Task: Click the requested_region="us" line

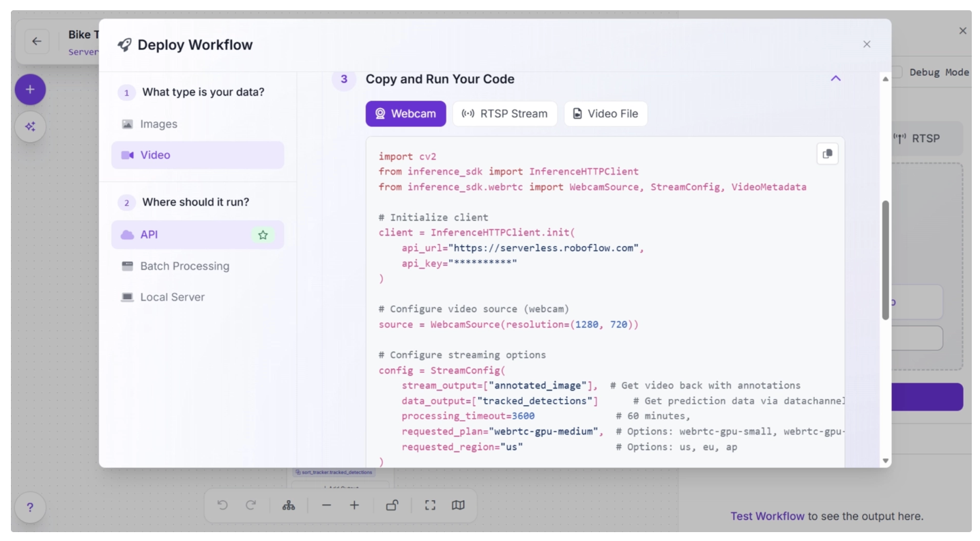Action: pos(462,447)
